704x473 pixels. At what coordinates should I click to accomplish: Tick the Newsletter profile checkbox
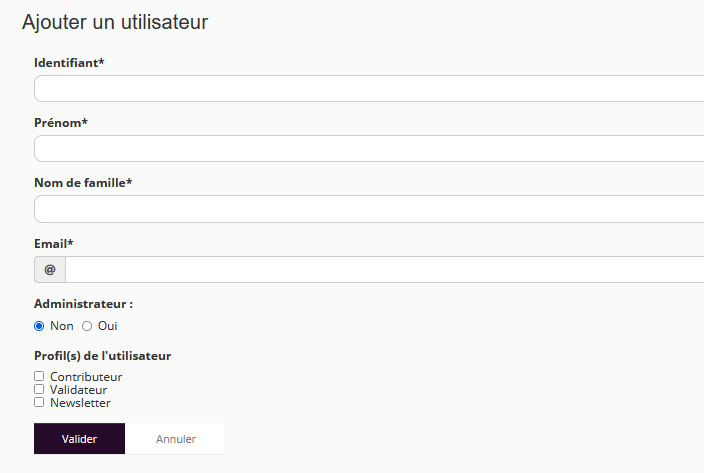(x=39, y=402)
